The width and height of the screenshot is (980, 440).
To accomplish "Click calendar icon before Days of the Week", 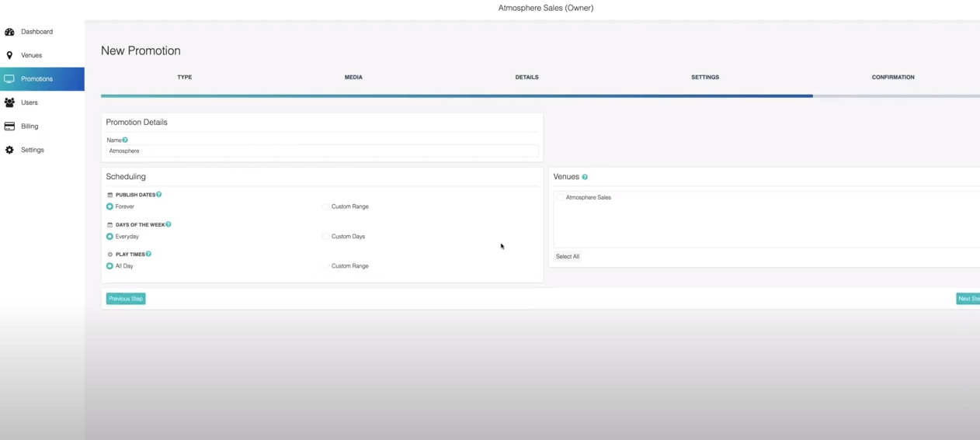I will coord(109,224).
